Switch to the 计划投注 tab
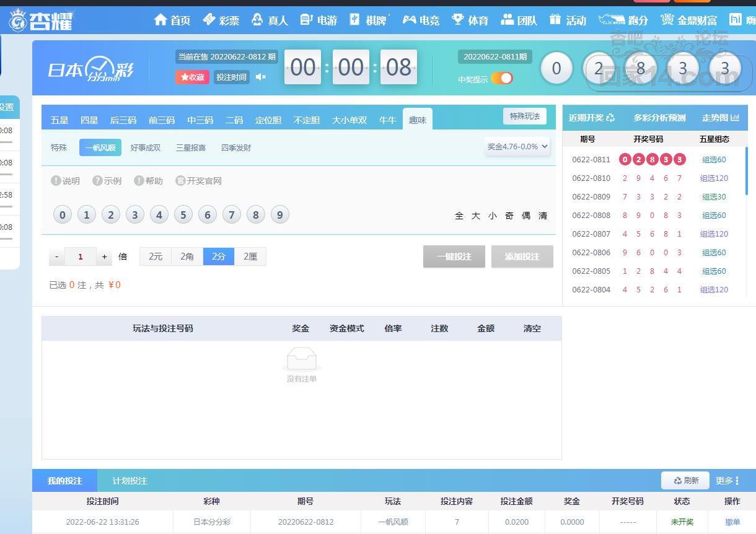Image resolution: width=756 pixels, height=534 pixels. click(130, 481)
